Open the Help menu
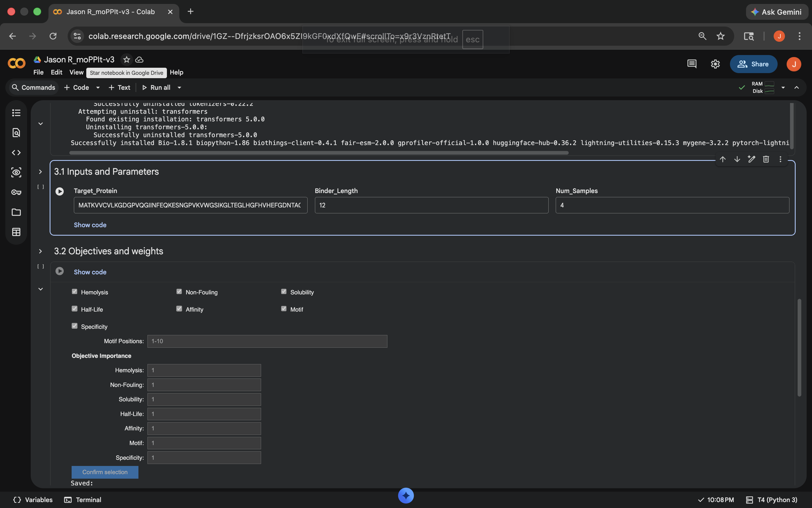This screenshot has height=508, width=812. [176, 72]
